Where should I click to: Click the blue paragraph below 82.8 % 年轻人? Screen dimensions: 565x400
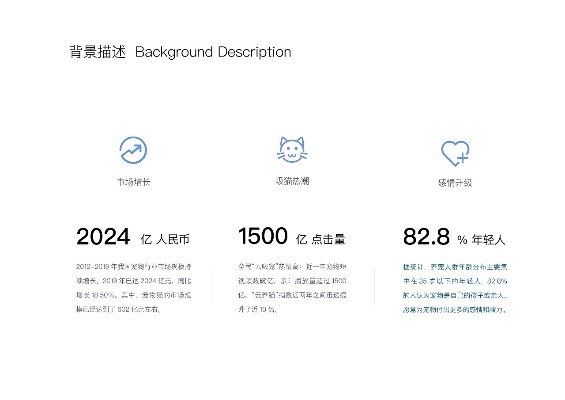point(455,288)
